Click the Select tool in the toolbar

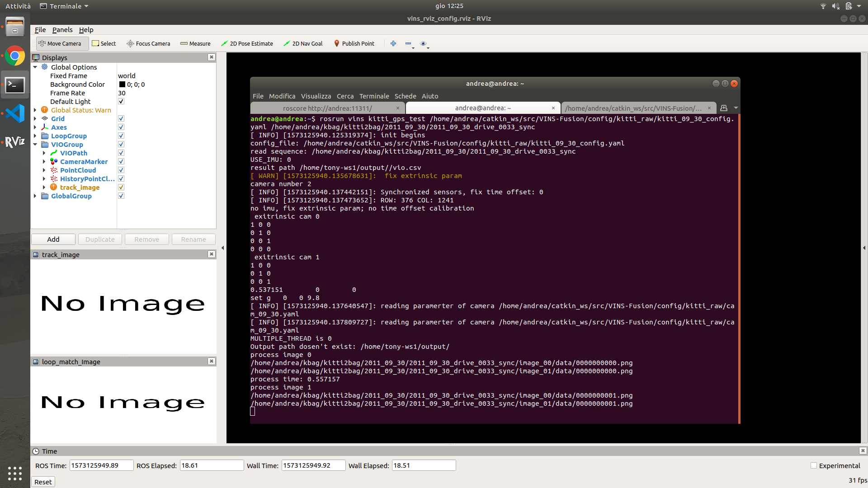click(104, 43)
